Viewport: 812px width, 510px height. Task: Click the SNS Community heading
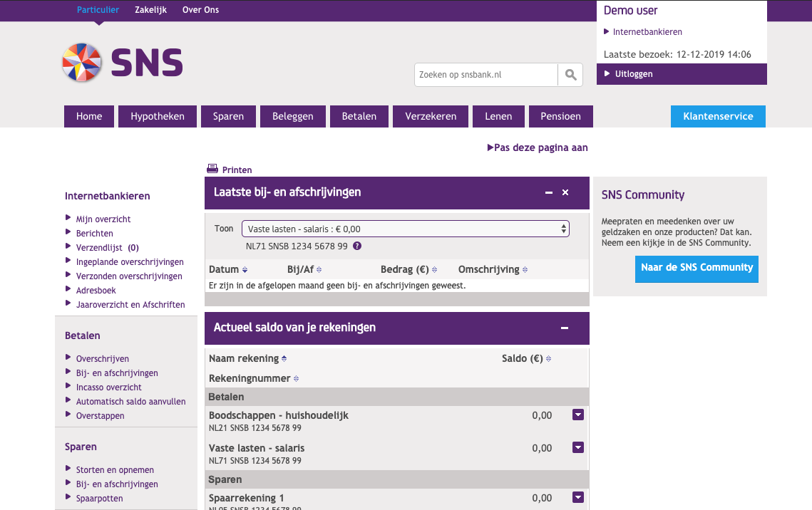coord(642,194)
